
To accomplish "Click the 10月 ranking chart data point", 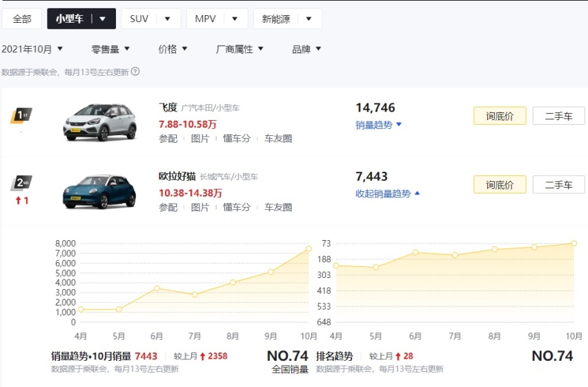I will tap(574, 244).
